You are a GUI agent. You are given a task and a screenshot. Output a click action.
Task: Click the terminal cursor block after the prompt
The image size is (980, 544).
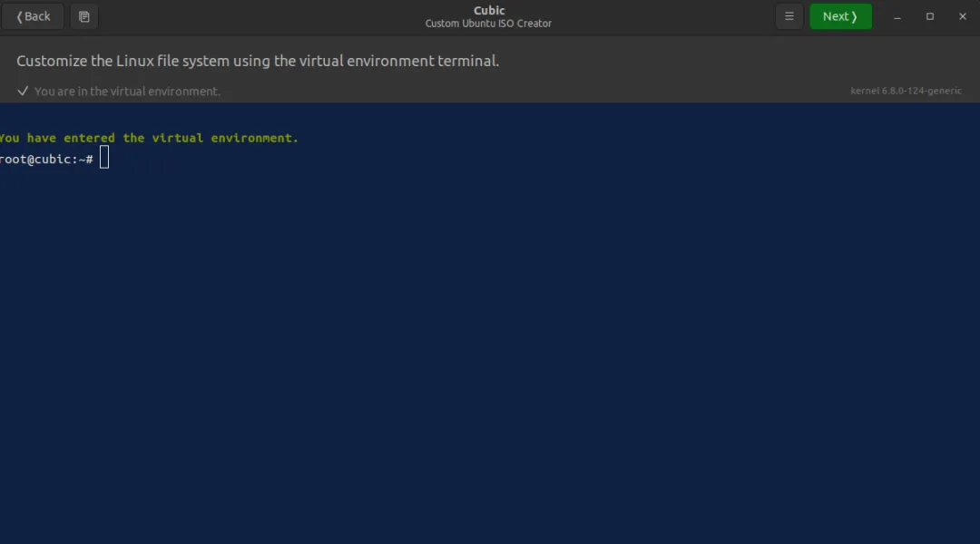(x=104, y=158)
